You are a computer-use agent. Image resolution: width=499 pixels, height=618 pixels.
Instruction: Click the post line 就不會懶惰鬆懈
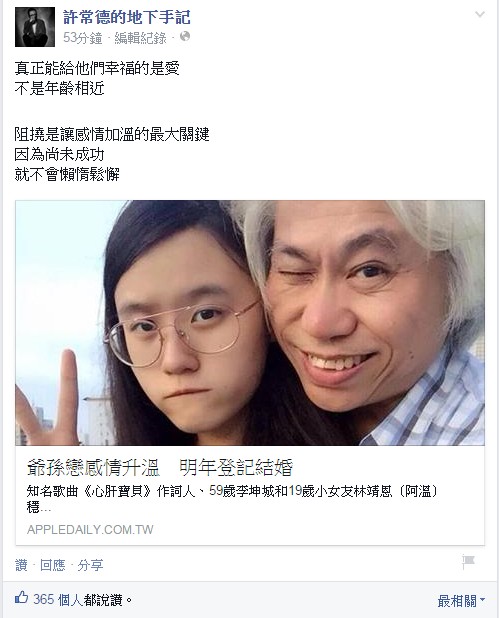coord(67,174)
